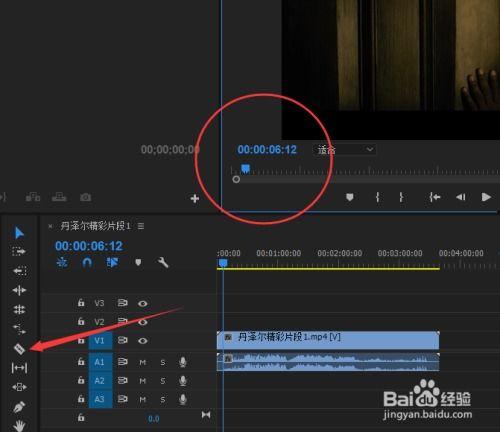Mark In point in program monitor

pyautogui.click(x=378, y=197)
